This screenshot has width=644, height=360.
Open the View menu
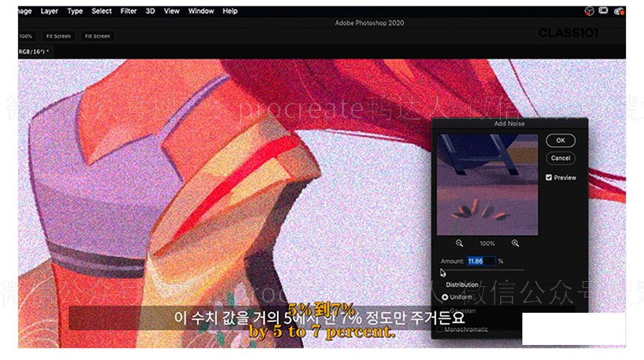[172, 11]
